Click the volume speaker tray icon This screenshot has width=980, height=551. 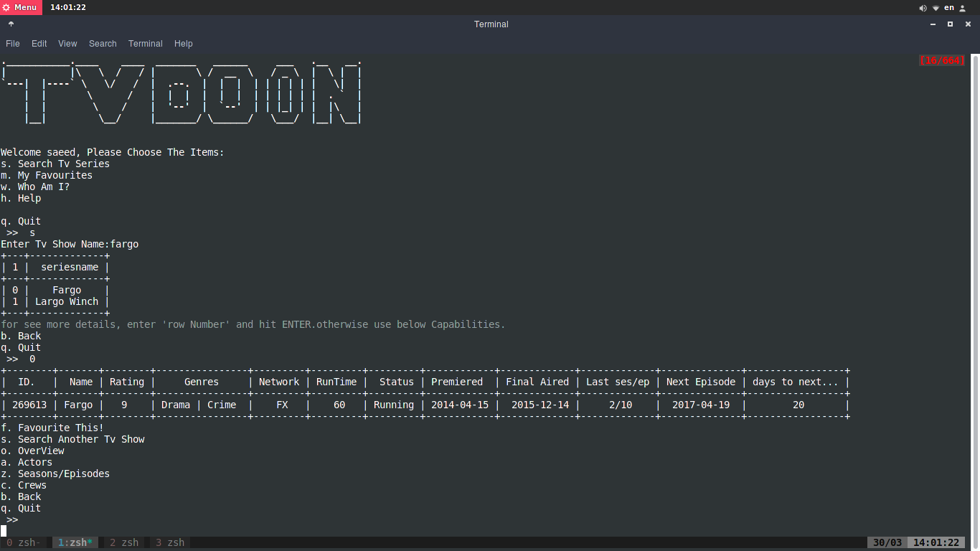coord(923,8)
